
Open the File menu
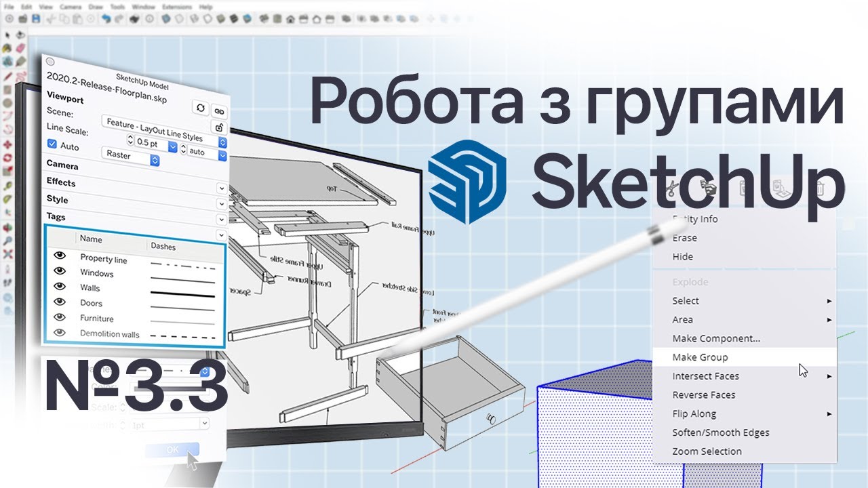pos(9,7)
